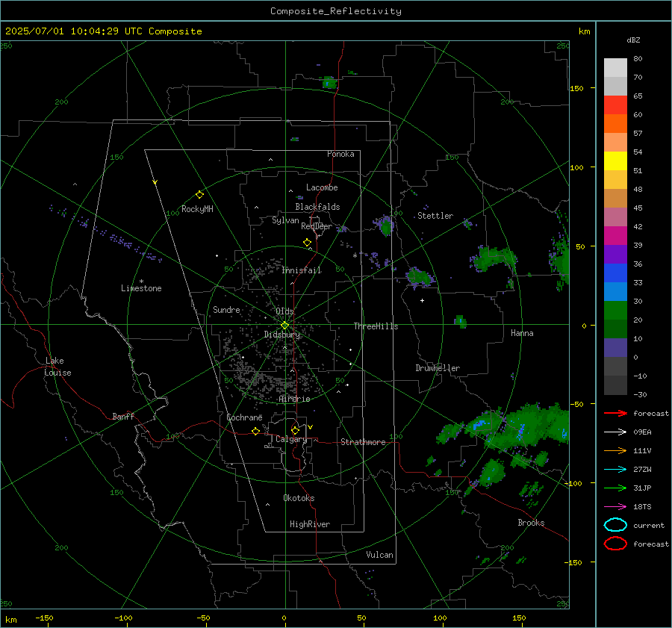Click the white plus marker west of Hanna
The width and height of the screenshot is (672, 628).
click(x=422, y=300)
